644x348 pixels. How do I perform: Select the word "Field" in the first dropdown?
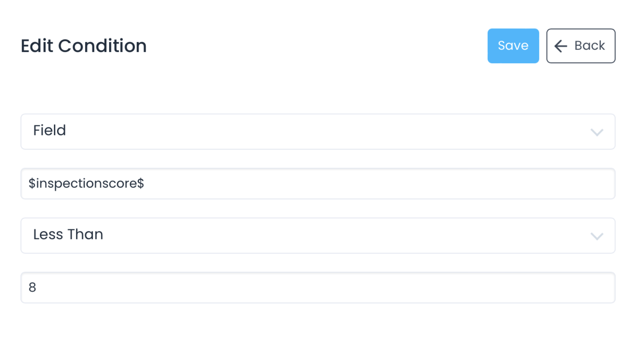click(50, 130)
